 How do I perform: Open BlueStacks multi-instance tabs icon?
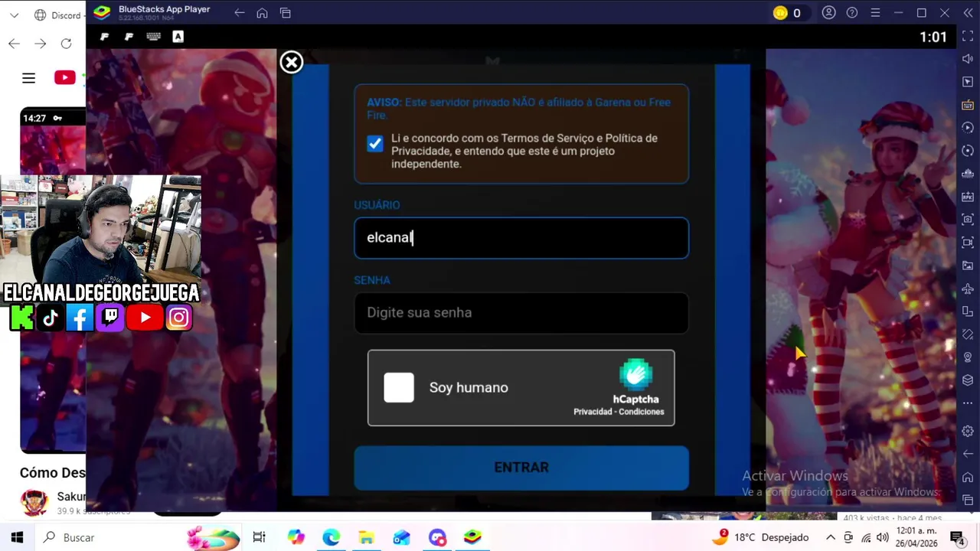click(285, 13)
